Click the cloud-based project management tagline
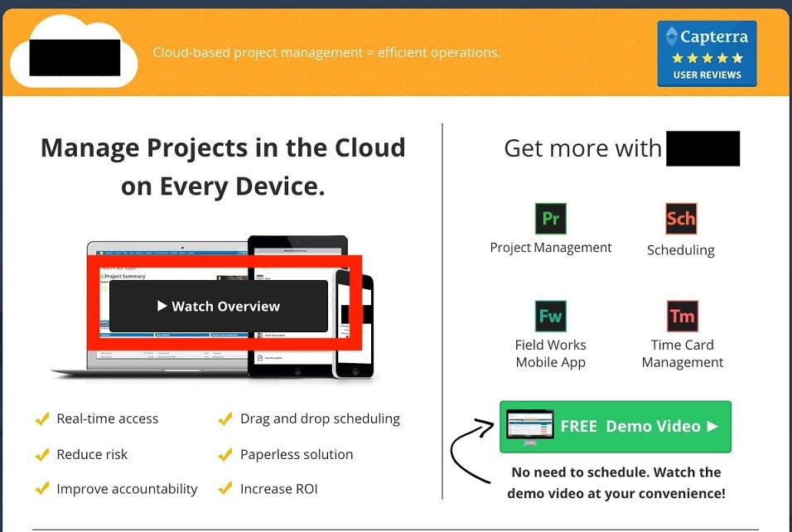The height and width of the screenshot is (532, 792). [x=326, y=53]
